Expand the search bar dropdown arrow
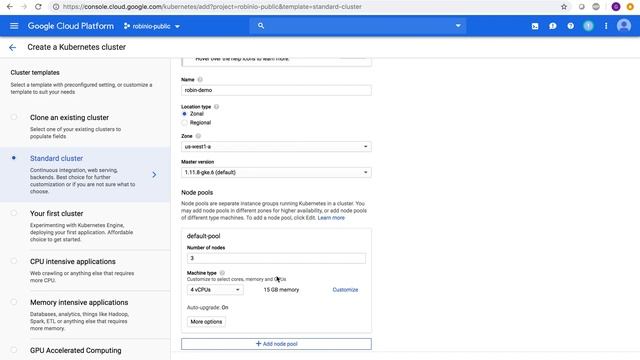640x360 pixels. point(458,26)
